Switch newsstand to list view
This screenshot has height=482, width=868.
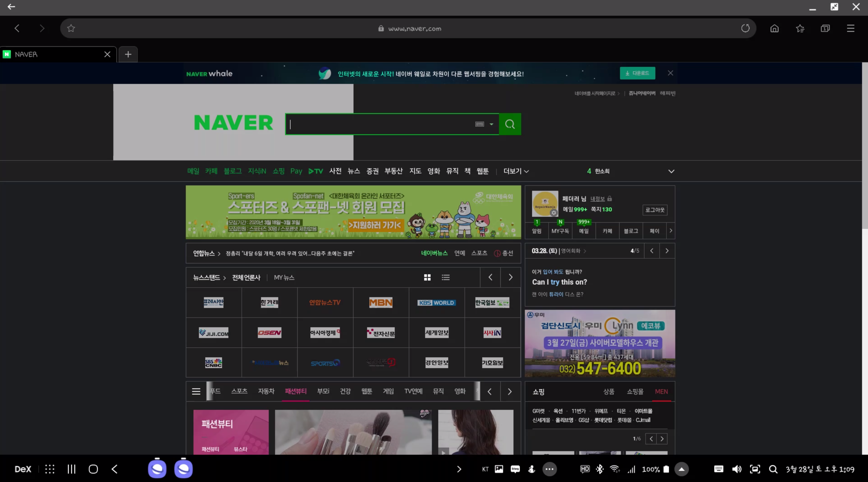[x=445, y=277]
